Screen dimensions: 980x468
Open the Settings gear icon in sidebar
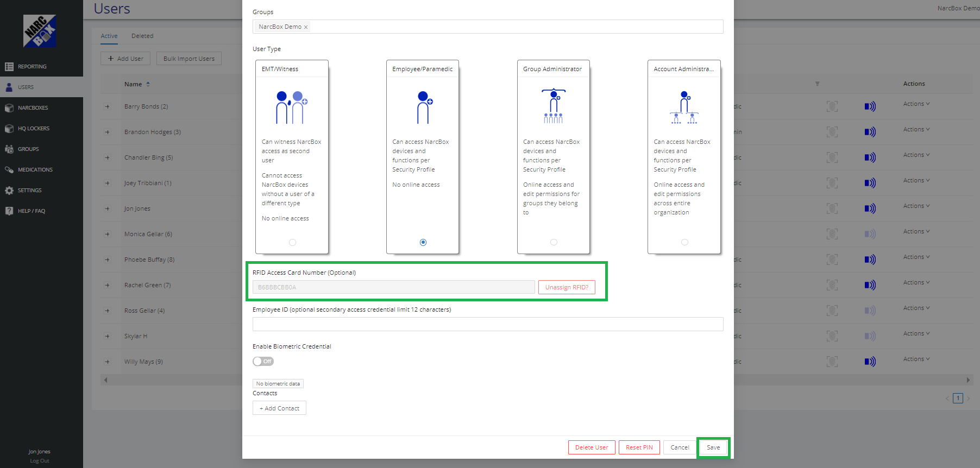9,191
